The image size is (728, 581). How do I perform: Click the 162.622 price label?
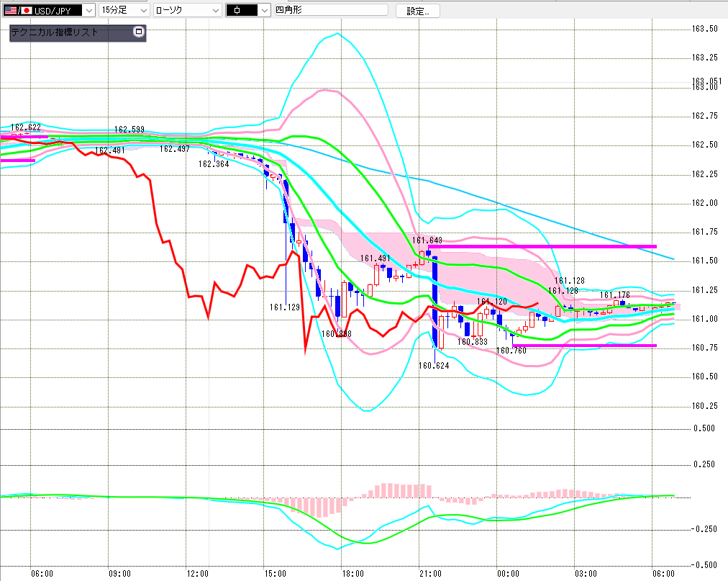(25, 127)
